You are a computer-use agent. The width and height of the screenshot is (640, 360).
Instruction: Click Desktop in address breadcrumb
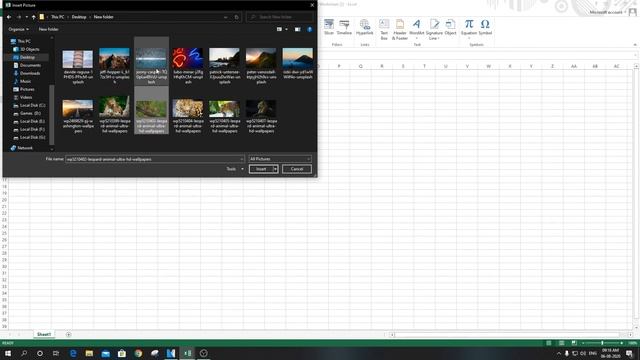[79, 17]
